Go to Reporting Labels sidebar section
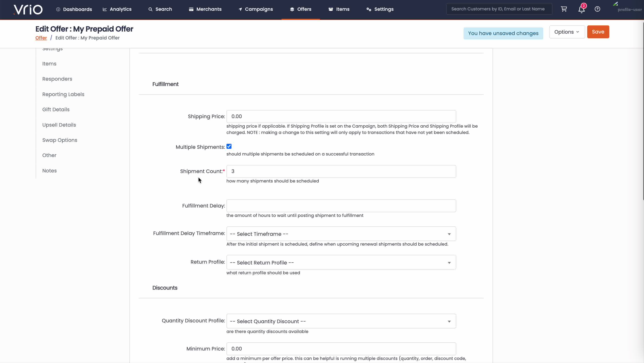 (63, 95)
